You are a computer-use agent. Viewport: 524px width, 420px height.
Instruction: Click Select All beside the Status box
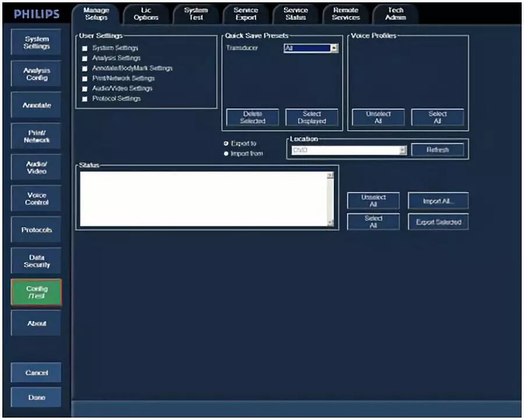pos(373,222)
